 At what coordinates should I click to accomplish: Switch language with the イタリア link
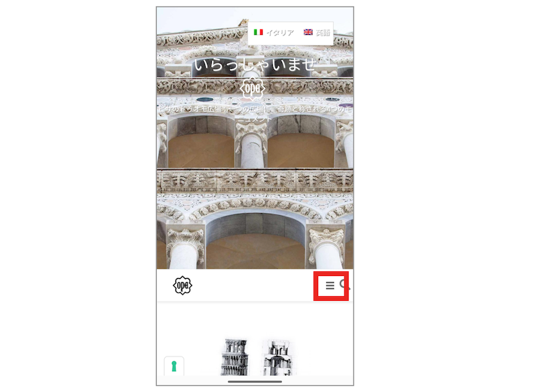pyautogui.click(x=280, y=32)
